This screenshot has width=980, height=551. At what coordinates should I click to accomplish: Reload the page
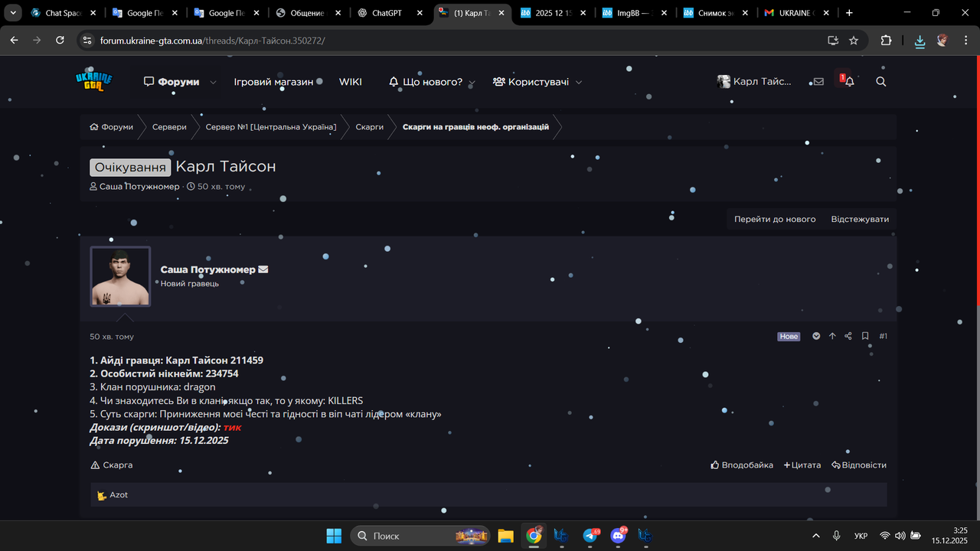click(60, 41)
